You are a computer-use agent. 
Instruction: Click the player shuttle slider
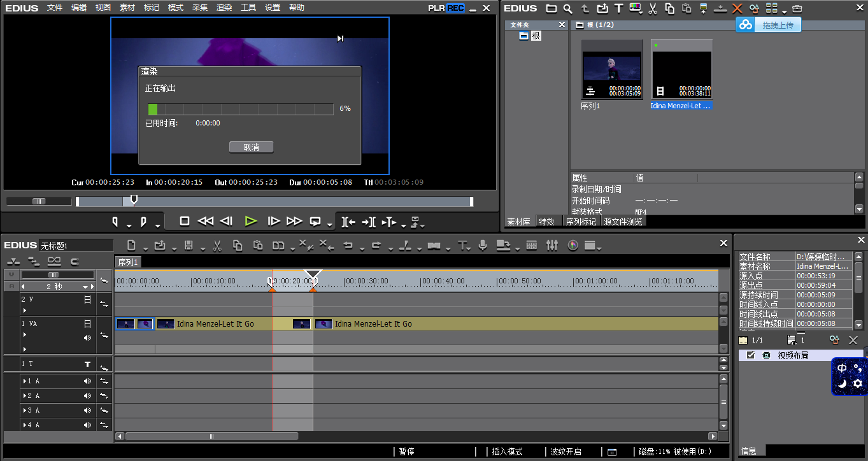(39, 201)
